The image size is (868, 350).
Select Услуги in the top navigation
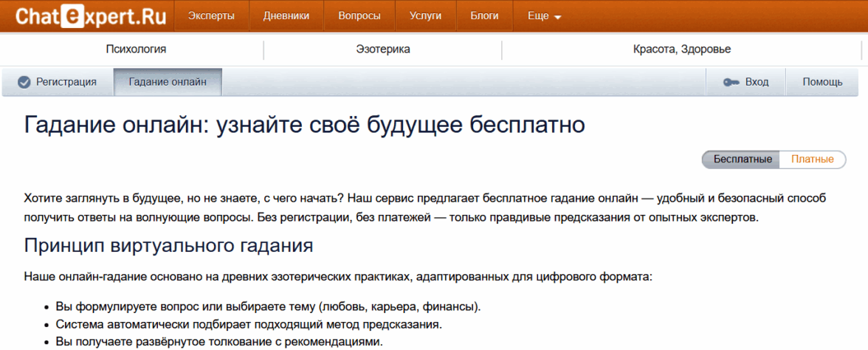[426, 16]
